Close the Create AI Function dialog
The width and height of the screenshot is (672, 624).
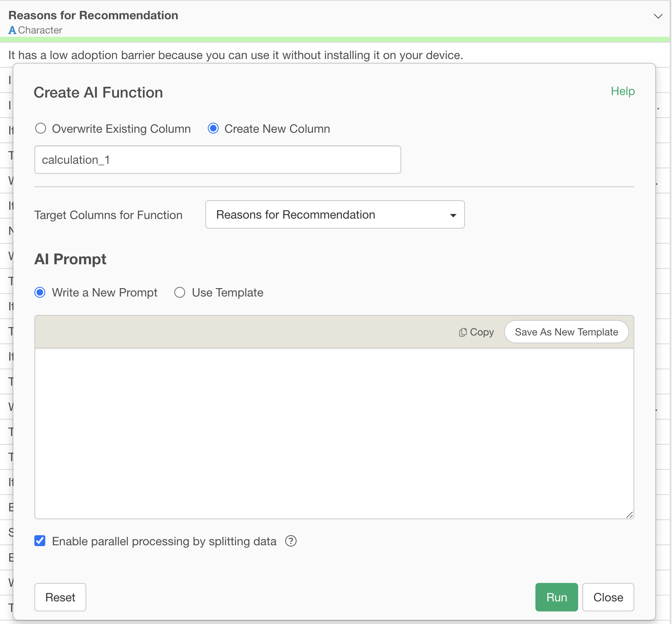click(608, 597)
